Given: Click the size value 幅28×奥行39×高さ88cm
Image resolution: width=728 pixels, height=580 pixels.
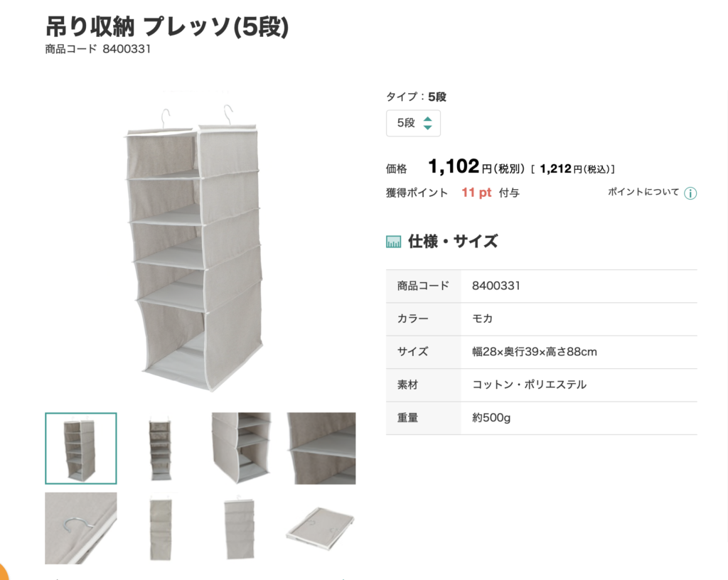Looking at the screenshot, I should pos(535,352).
